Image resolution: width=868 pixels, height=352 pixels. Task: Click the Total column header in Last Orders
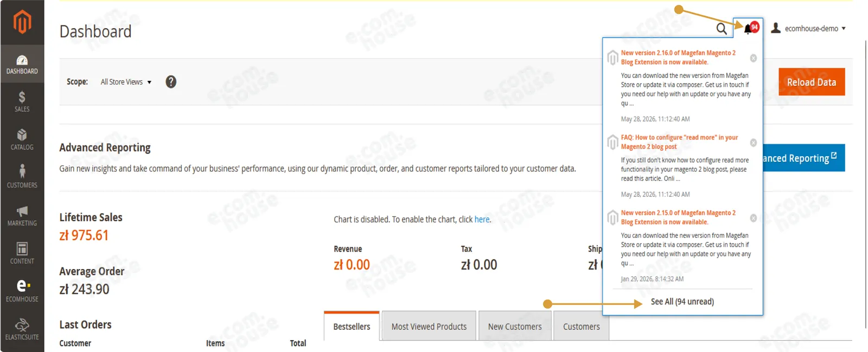click(x=298, y=343)
